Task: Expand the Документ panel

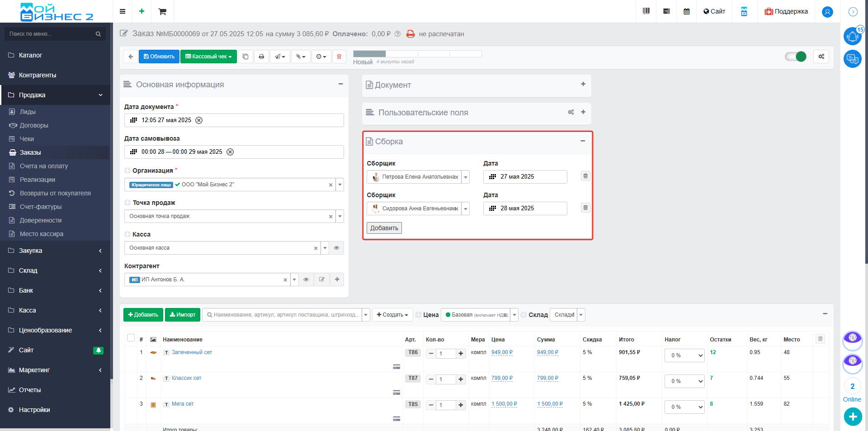Action: coord(583,84)
